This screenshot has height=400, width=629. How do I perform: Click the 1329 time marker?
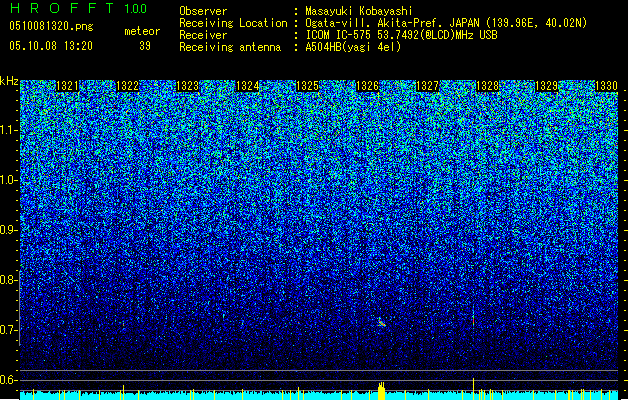547,86
